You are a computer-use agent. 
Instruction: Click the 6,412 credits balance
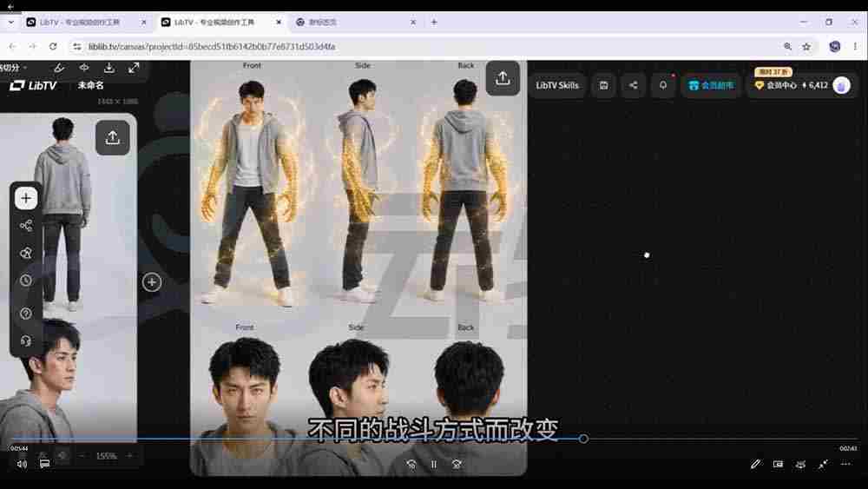[x=815, y=85]
